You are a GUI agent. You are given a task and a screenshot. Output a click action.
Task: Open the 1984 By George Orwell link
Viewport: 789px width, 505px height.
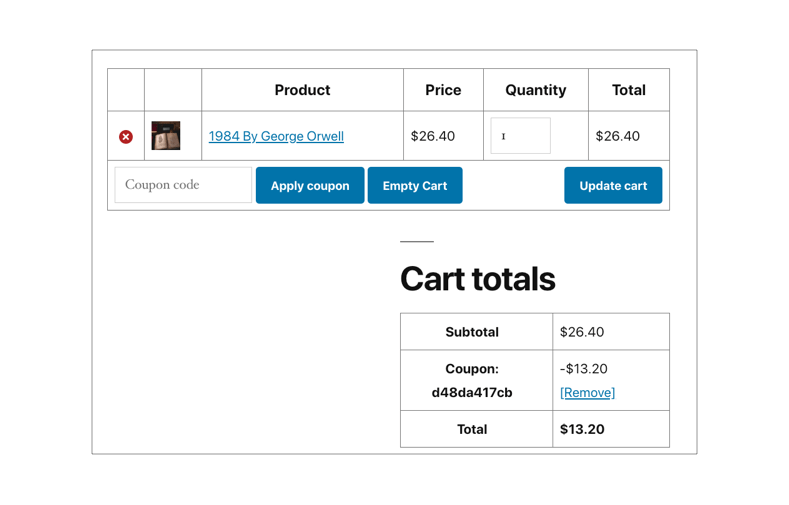coord(276,136)
